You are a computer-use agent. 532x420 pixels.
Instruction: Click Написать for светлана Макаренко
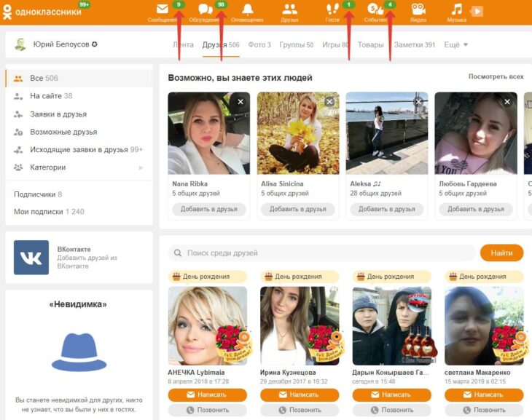click(x=484, y=395)
